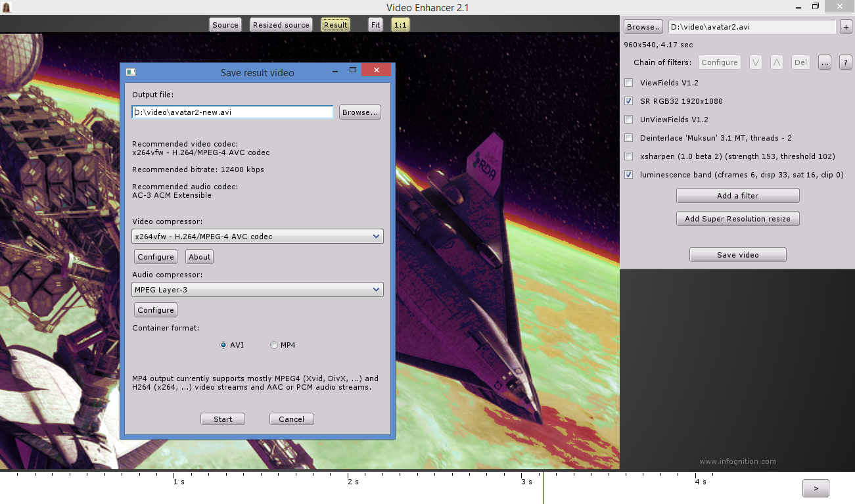Click the Output file path field
Screen dimensions: 855x504
point(233,112)
